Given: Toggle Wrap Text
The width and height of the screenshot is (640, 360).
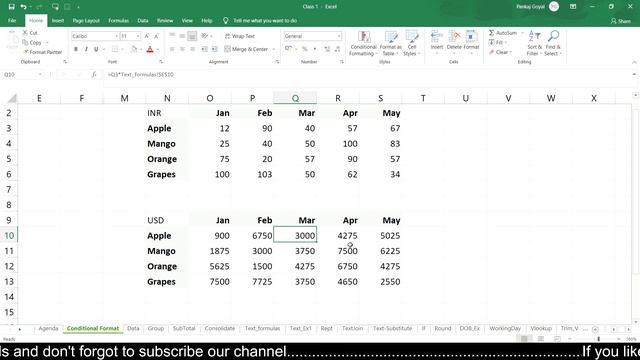Looking at the screenshot, I should click(x=240, y=36).
